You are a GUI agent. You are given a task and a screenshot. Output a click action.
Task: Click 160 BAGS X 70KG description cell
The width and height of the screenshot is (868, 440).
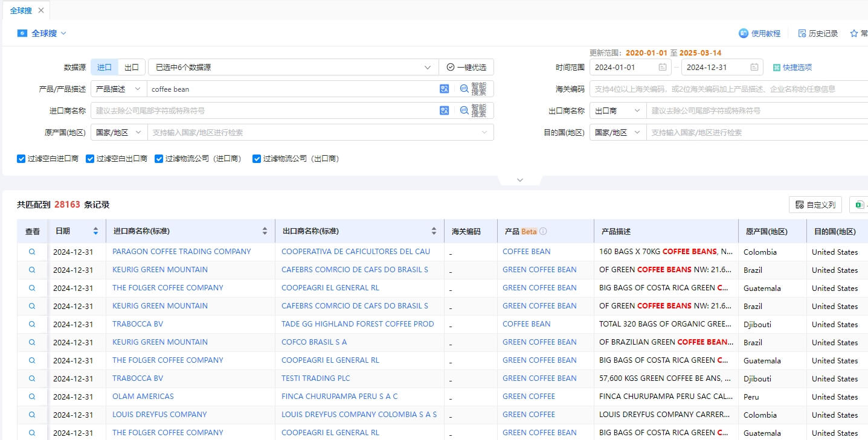(x=666, y=252)
